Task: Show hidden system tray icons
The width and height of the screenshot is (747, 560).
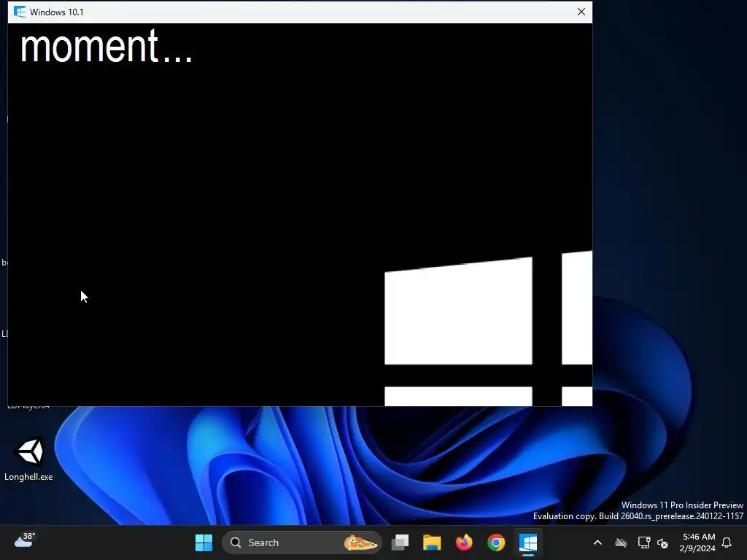Action: coord(597,542)
